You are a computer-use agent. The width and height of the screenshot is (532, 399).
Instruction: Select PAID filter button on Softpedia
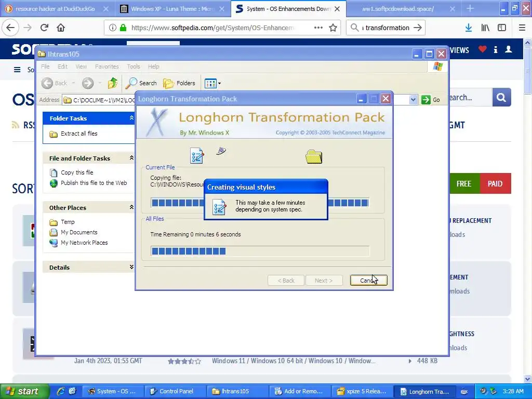coord(495,183)
